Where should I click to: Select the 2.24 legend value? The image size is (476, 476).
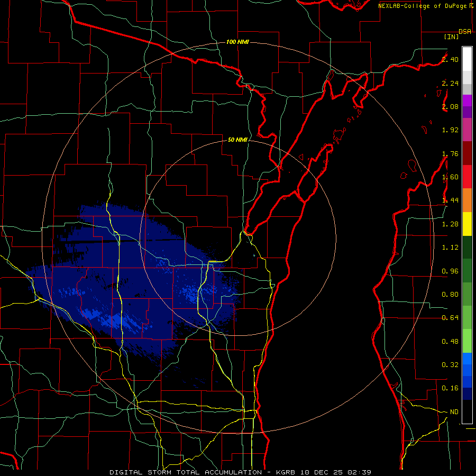(450, 83)
